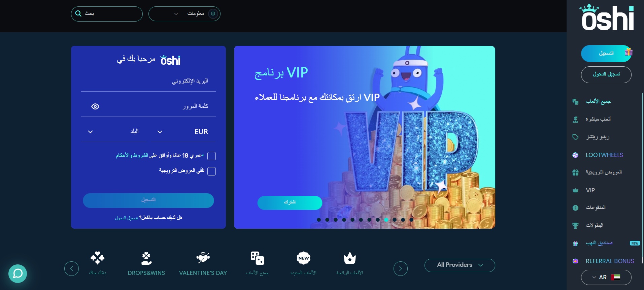
Task: Click the LOOTWHEELS wheel icon in sidebar
Action: point(575,155)
